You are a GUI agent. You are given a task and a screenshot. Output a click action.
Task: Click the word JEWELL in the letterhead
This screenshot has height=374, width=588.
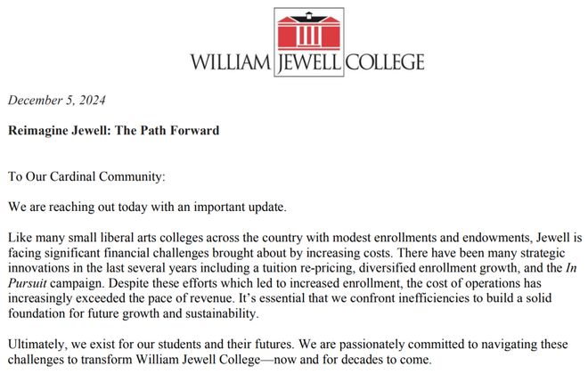pyautogui.click(x=308, y=63)
